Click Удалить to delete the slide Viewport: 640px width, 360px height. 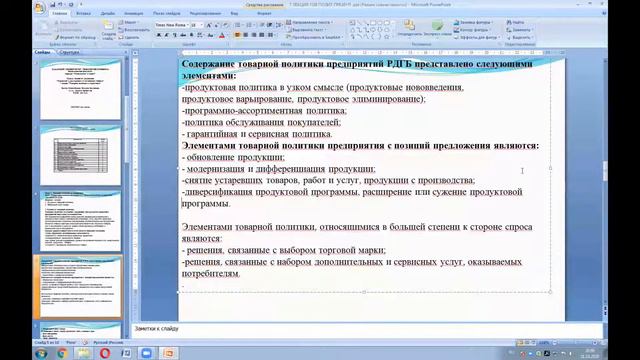click(x=129, y=37)
